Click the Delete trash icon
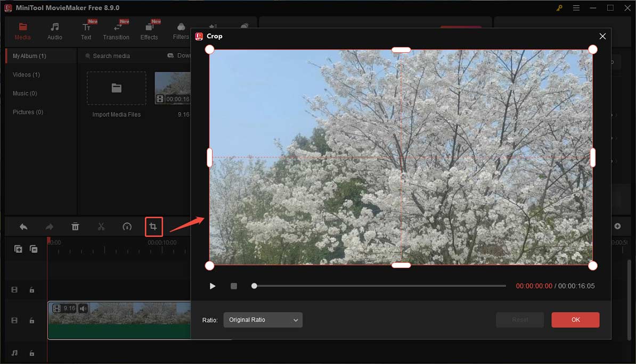 pyautogui.click(x=75, y=227)
